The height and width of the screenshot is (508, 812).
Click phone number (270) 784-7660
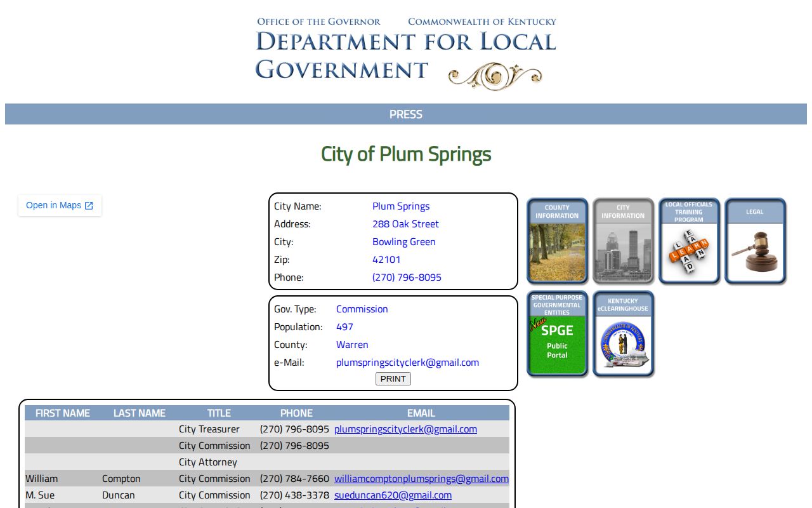tap(294, 479)
